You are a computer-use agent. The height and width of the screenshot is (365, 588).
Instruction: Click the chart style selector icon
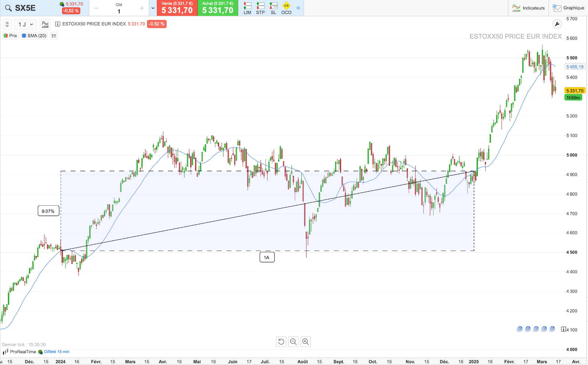tap(45, 24)
